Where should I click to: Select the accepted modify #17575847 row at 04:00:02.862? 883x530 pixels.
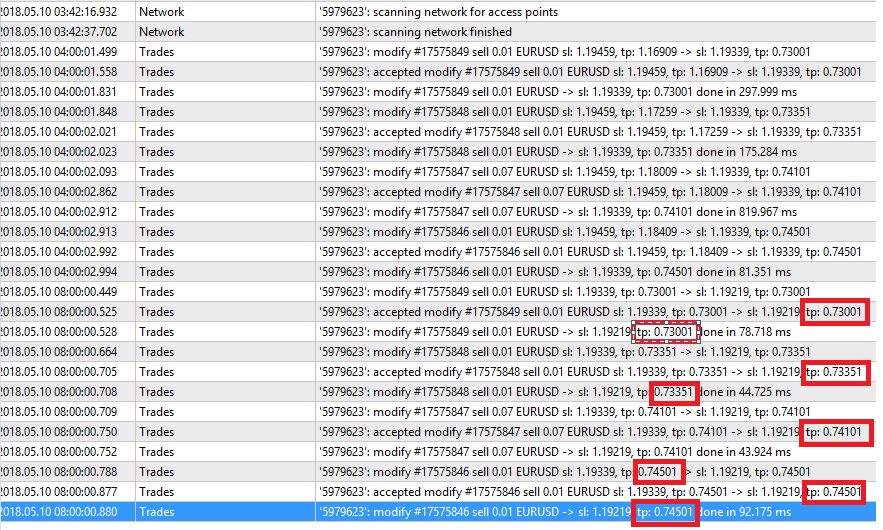pos(438,192)
